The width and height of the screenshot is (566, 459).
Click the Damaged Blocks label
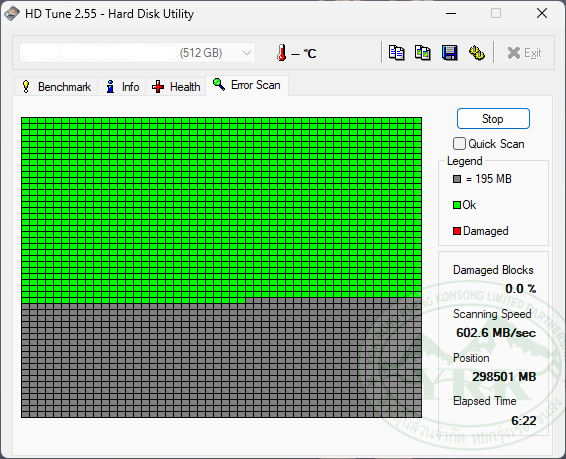tap(493, 270)
